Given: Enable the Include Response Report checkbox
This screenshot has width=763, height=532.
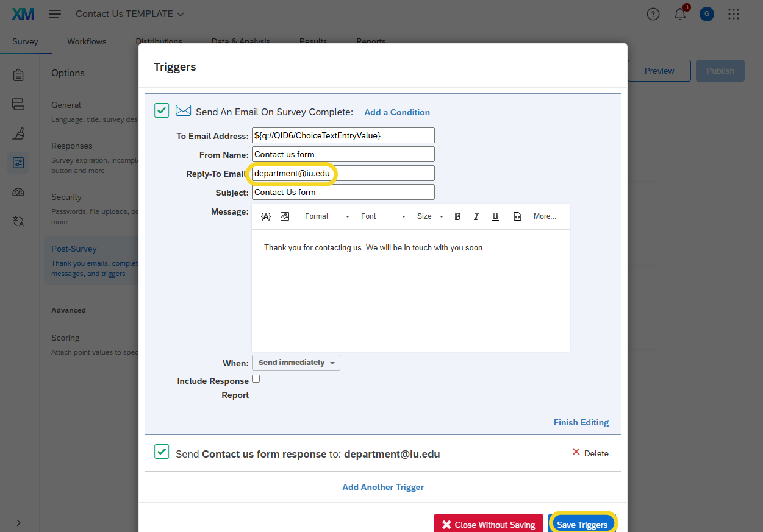Looking at the screenshot, I should click(256, 379).
